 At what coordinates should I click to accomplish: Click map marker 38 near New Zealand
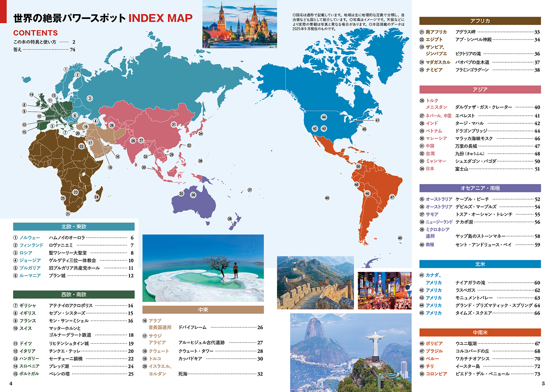point(230,219)
